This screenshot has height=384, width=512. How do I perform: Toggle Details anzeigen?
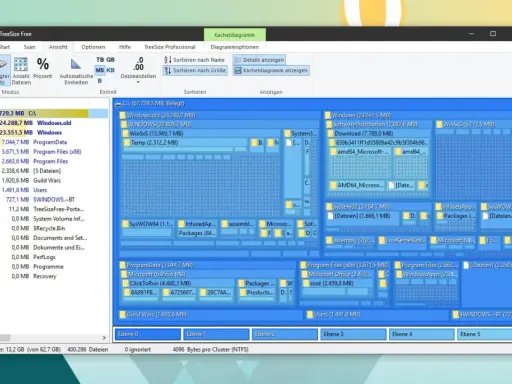point(259,60)
